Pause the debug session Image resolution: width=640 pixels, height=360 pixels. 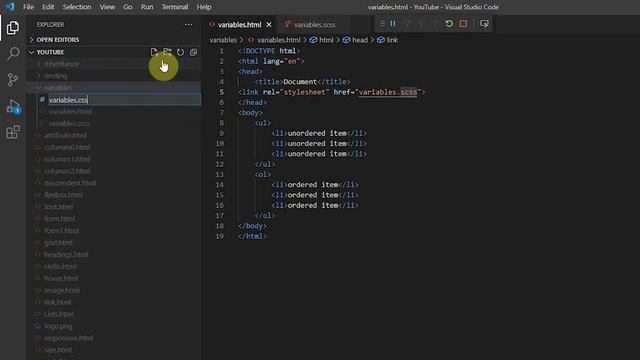pyautogui.click(x=393, y=24)
